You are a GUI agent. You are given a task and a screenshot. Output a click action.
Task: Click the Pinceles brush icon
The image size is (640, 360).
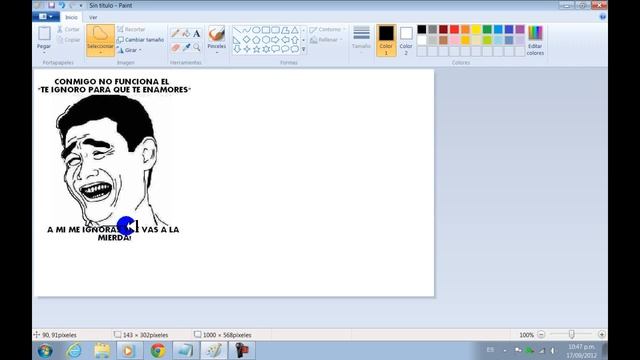216,34
